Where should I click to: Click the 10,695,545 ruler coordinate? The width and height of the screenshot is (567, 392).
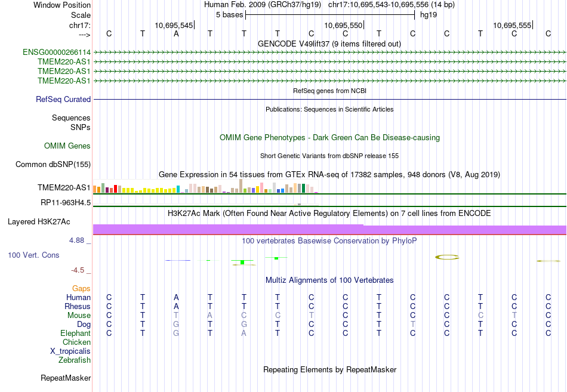174,25
